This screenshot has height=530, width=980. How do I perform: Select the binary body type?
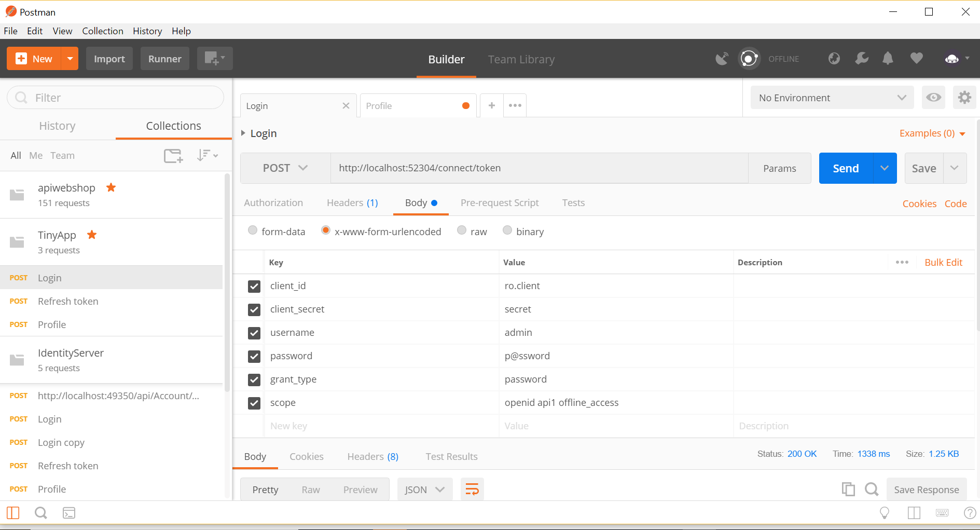(507, 230)
